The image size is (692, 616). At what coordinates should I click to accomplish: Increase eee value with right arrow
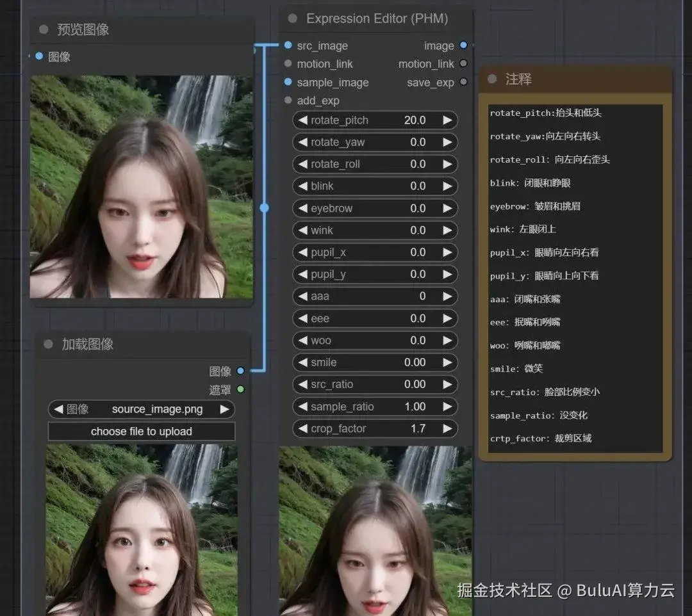coord(447,319)
